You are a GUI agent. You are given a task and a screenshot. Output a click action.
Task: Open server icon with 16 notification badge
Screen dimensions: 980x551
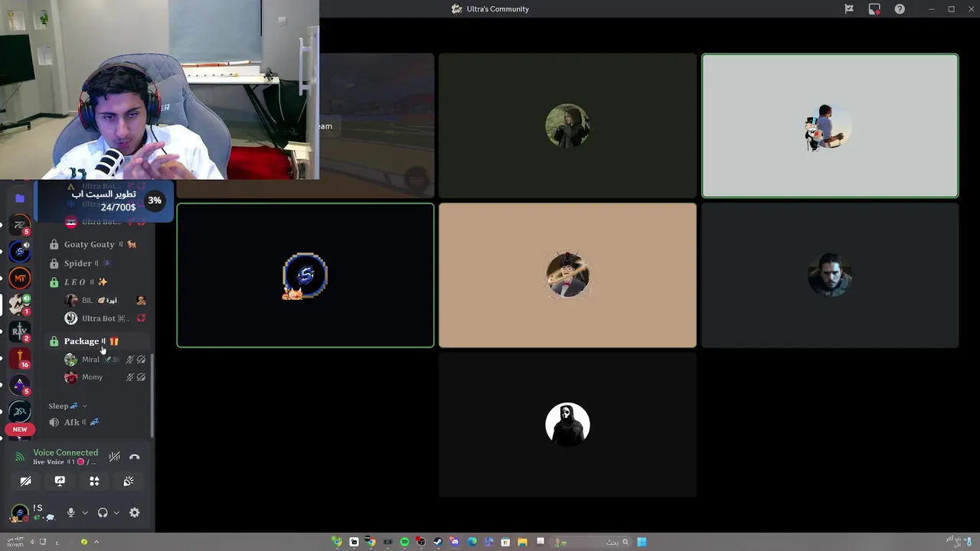[x=20, y=358]
